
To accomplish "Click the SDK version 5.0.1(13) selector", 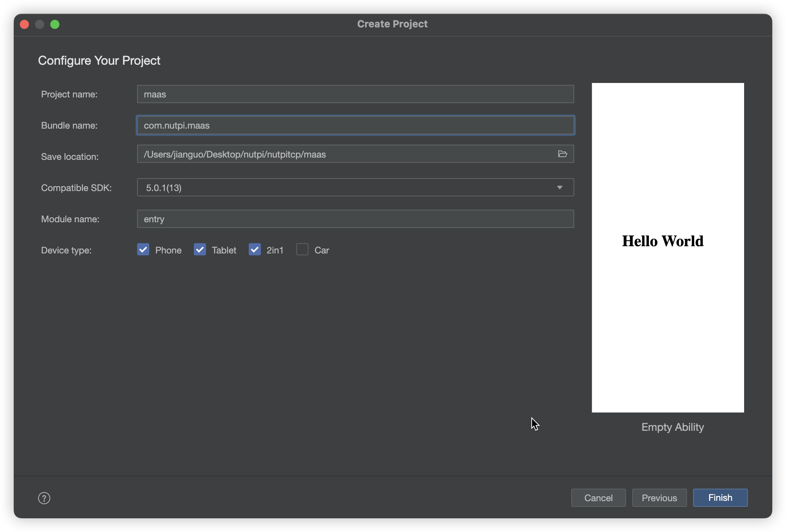I will (355, 187).
